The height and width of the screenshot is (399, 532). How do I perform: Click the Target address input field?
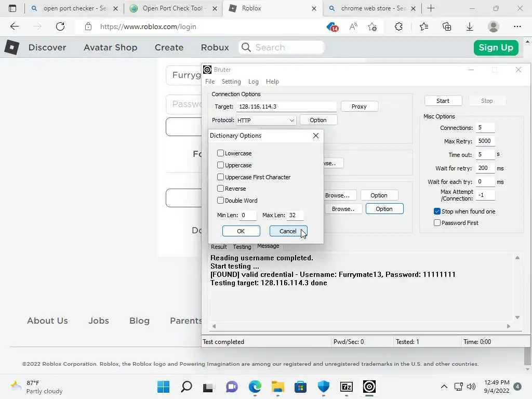point(286,107)
